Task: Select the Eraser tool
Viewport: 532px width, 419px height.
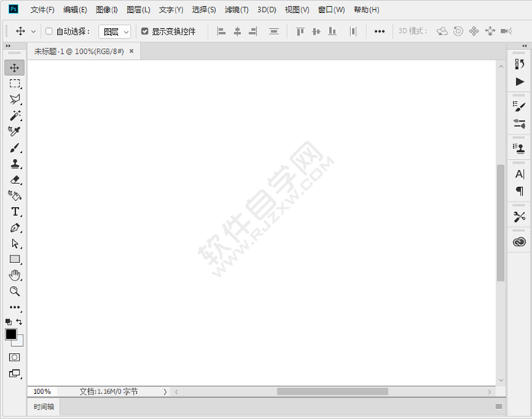Action: point(14,179)
